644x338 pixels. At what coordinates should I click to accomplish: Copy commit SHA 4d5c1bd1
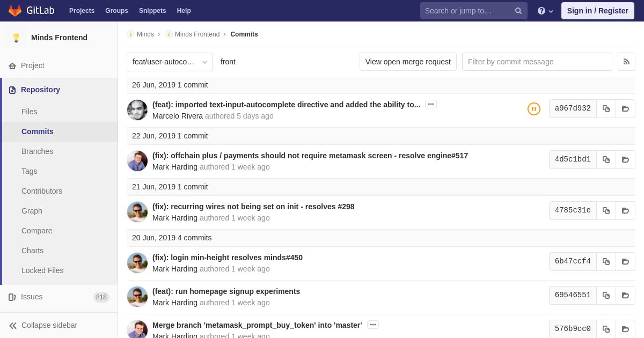[606, 159]
